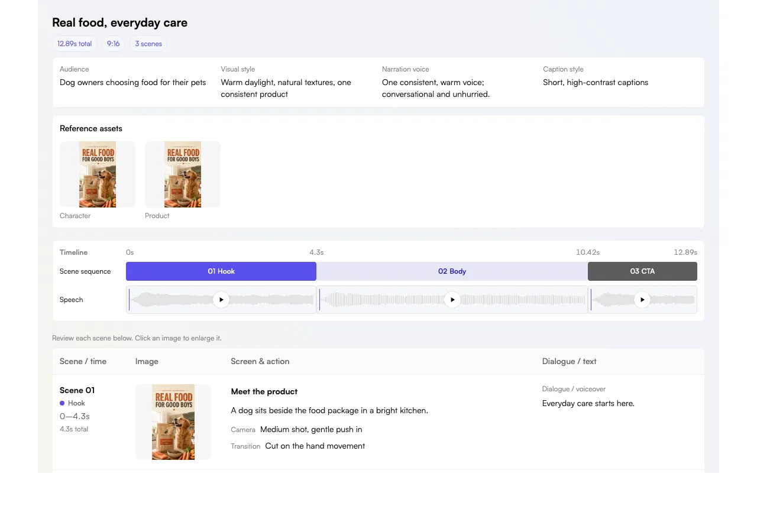Click the Narration voice description text
Image resolution: width=757 pixels, height=532 pixels.
pyautogui.click(x=436, y=88)
